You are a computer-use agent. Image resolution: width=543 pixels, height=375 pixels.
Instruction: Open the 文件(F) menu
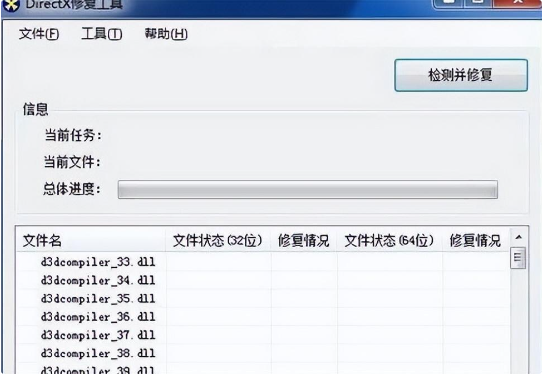[39, 34]
